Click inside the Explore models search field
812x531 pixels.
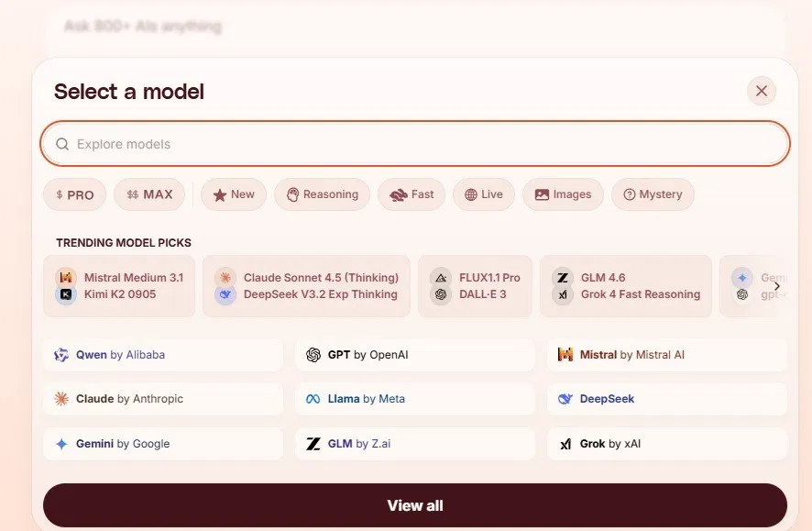click(x=412, y=143)
